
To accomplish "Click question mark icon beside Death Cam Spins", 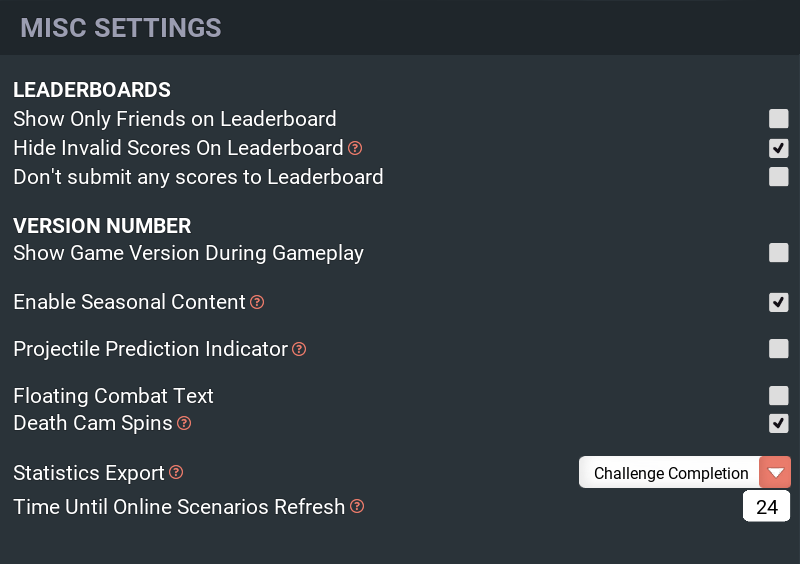I will coord(184,423).
